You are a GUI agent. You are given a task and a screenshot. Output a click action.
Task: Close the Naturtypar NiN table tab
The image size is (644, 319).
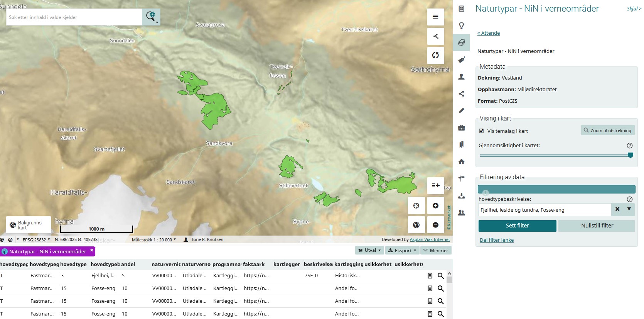pyautogui.click(x=92, y=250)
